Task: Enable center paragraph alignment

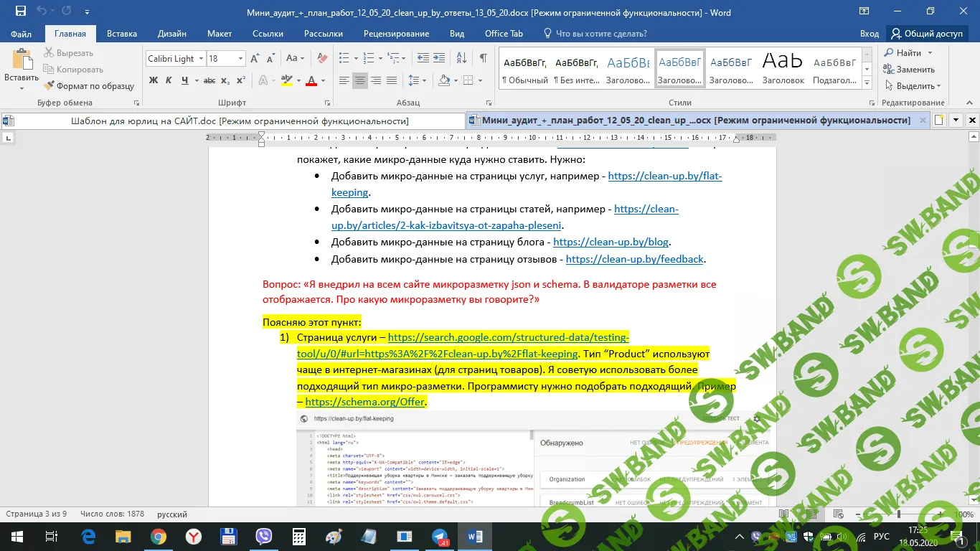Action: pos(360,80)
